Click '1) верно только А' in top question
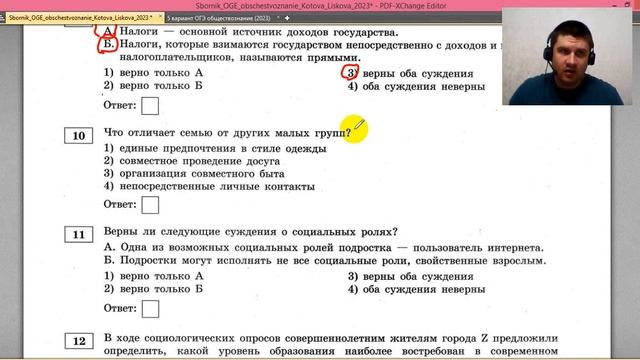The height and width of the screenshot is (360, 640). [153, 73]
